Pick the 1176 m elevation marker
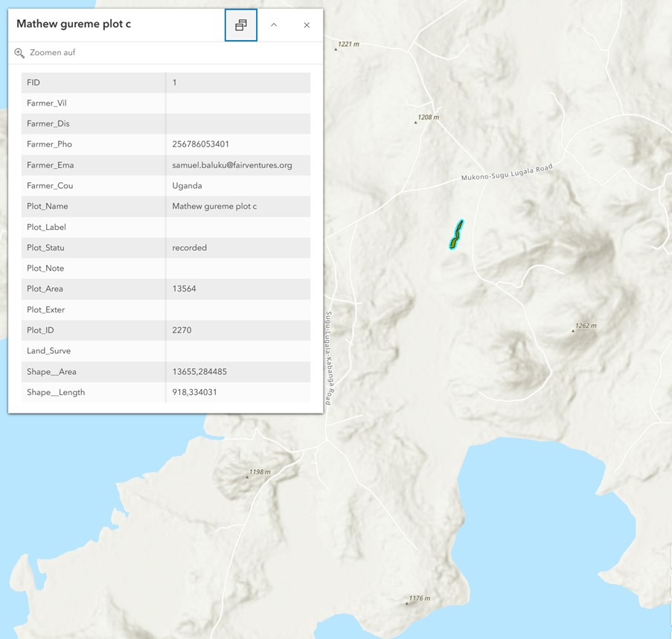 point(406,603)
